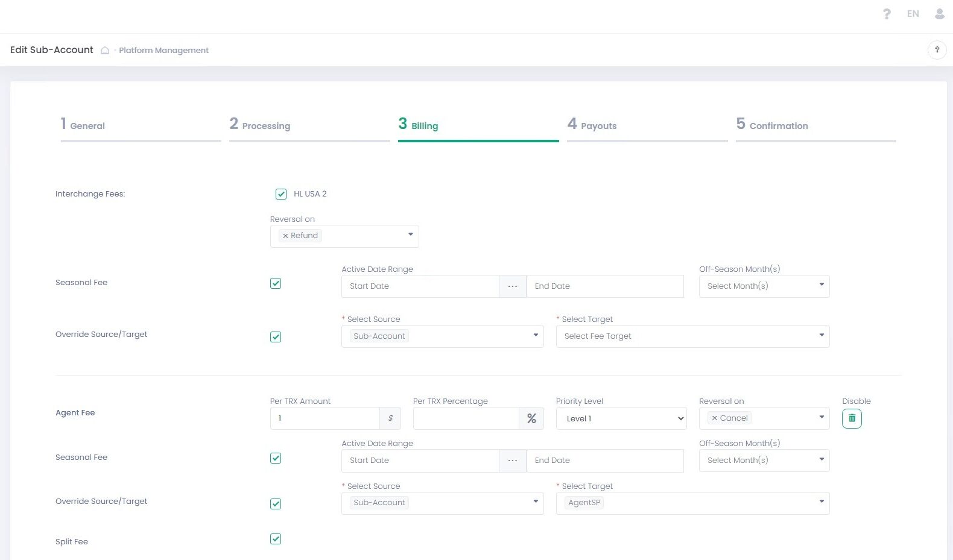Click the Agent Fee date range ellipsis
Viewport: 953px width, 560px height.
pyautogui.click(x=513, y=461)
